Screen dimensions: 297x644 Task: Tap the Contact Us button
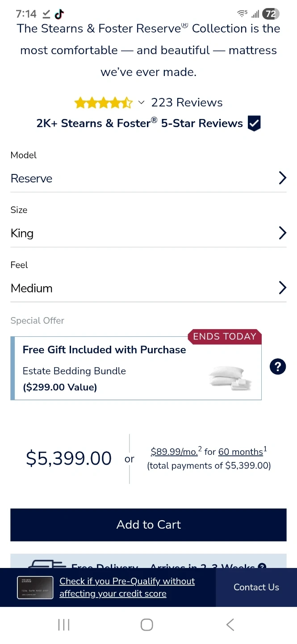(x=256, y=587)
